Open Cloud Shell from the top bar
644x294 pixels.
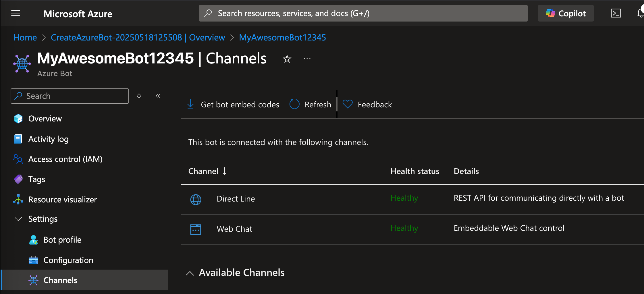pyautogui.click(x=616, y=13)
